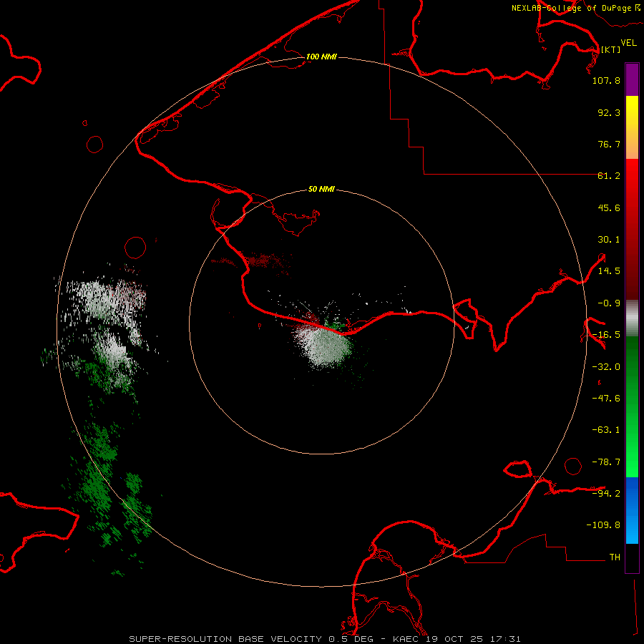
Task: Pick the black TH segment of the velocity bar
Action: point(632,557)
